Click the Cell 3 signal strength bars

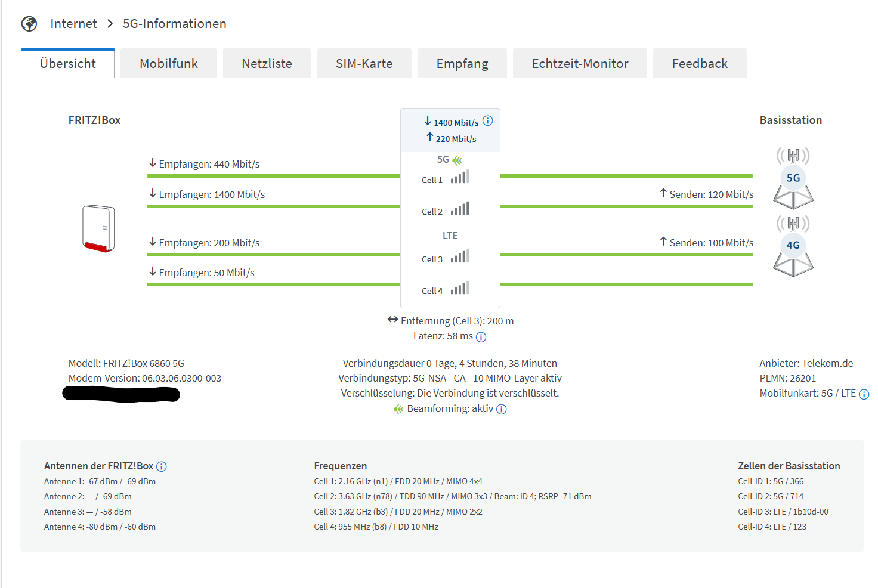(459, 256)
